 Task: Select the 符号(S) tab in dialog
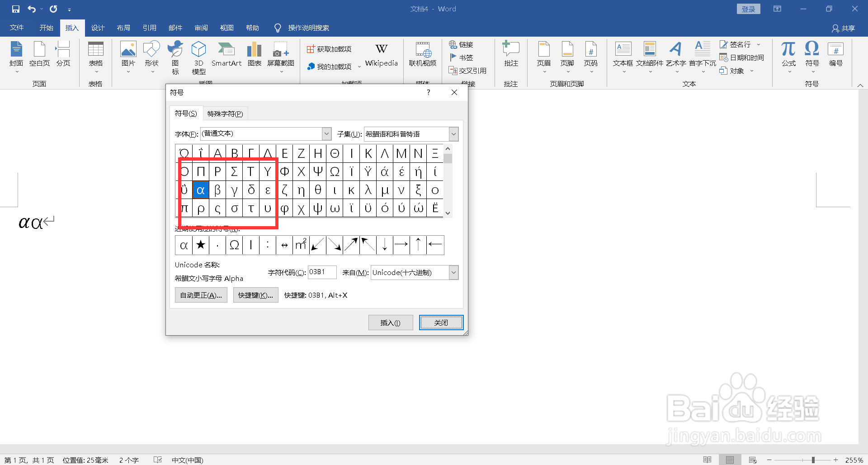186,113
